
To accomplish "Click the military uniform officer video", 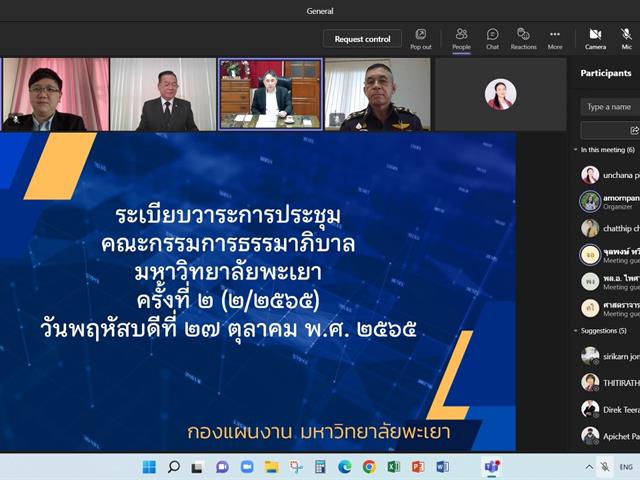I will click(x=378, y=94).
